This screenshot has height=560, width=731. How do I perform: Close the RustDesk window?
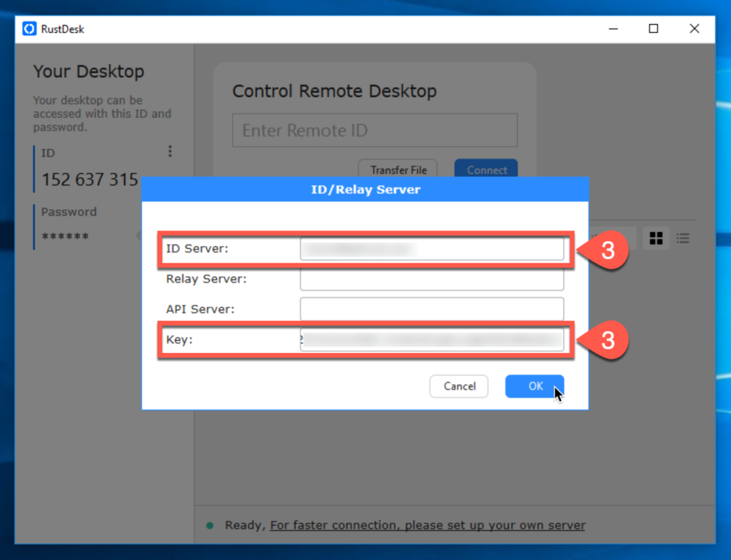[694, 29]
